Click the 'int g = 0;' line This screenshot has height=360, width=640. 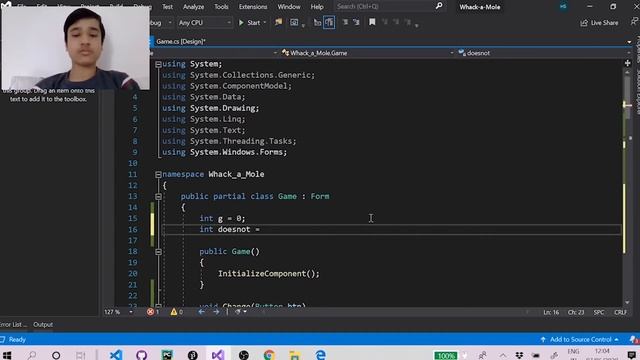click(222, 218)
